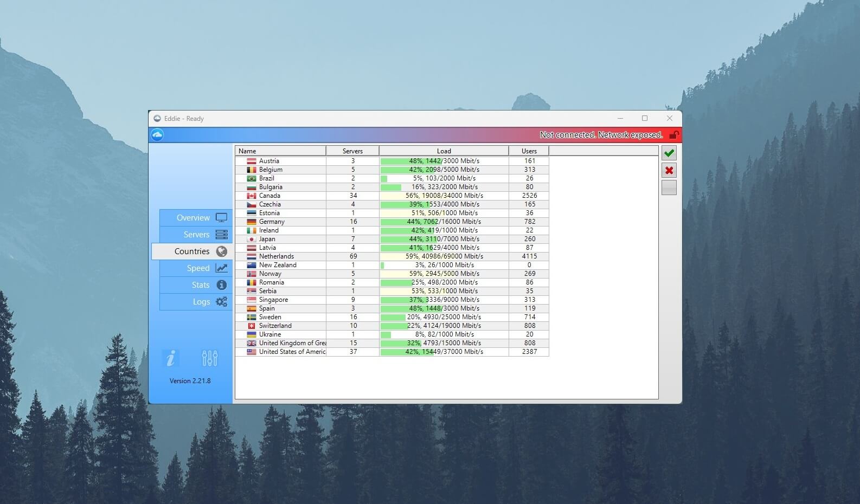
Task: Click the green checkmark allowlist button
Action: click(x=669, y=153)
